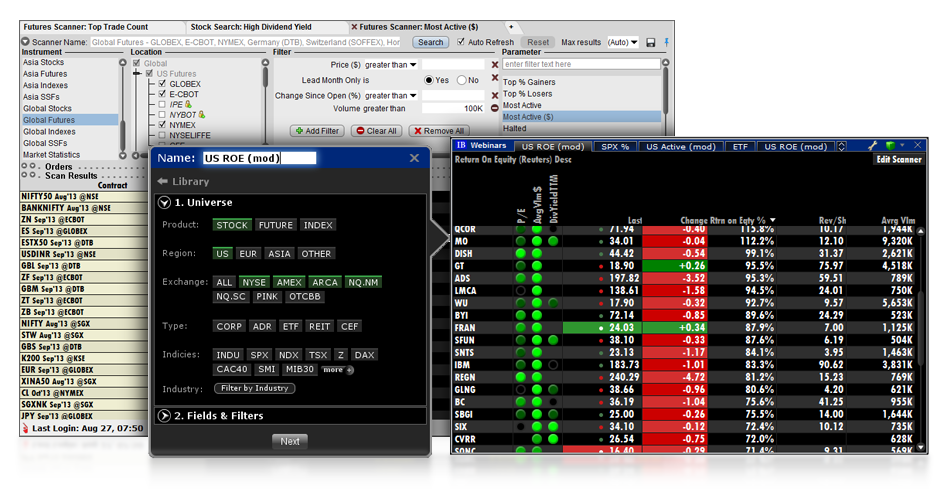Check the NYSELIFFE location checkbox

[162, 135]
